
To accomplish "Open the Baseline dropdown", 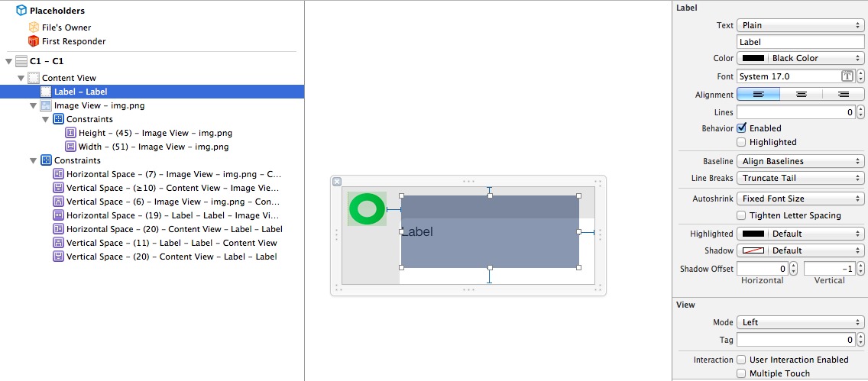I will pyautogui.click(x=800, y=161).
